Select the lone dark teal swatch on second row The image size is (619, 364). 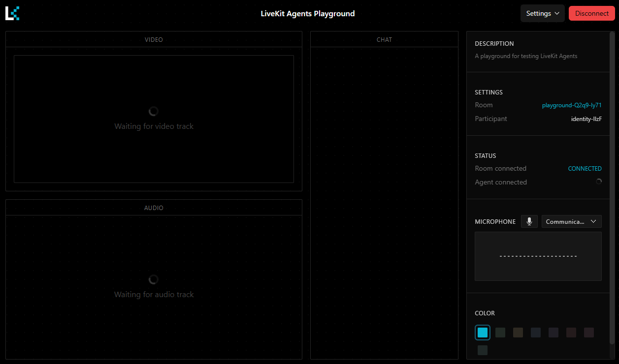coord(483,350)
